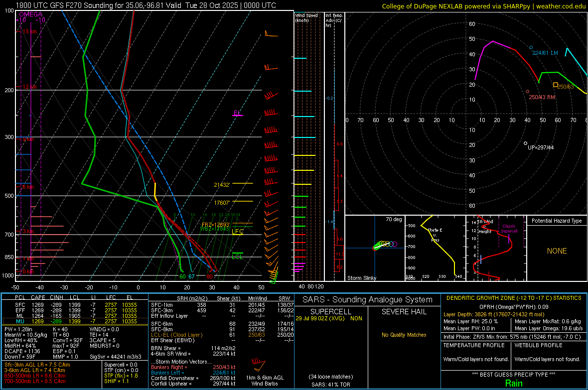Click the yellow LFC level marker
Image resolution: width=588 pixels, height=390 pixels.
(237, 232)
